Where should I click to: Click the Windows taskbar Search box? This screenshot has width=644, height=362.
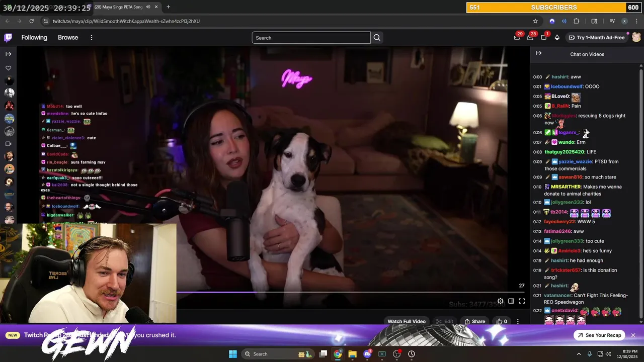278,354
